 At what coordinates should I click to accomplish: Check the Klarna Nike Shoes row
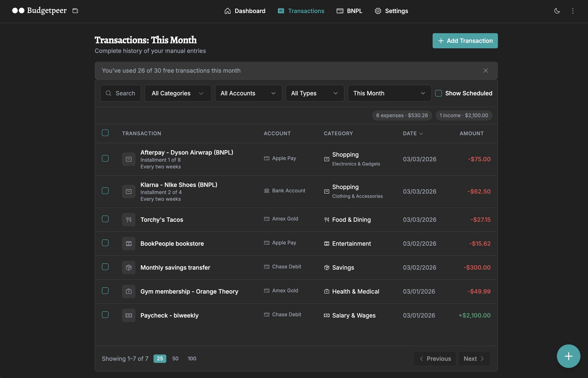tap(105, 191)
